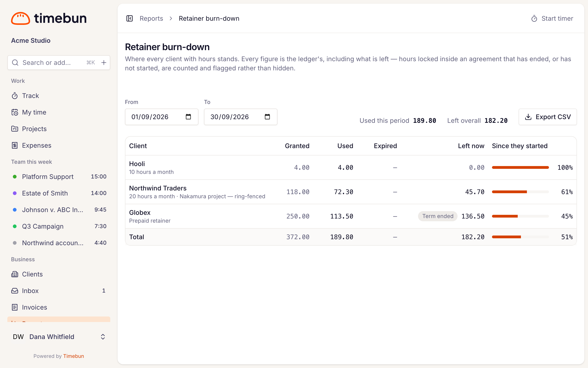Click the My time calendar icon
Screen dimensions: 588x368
14,112
